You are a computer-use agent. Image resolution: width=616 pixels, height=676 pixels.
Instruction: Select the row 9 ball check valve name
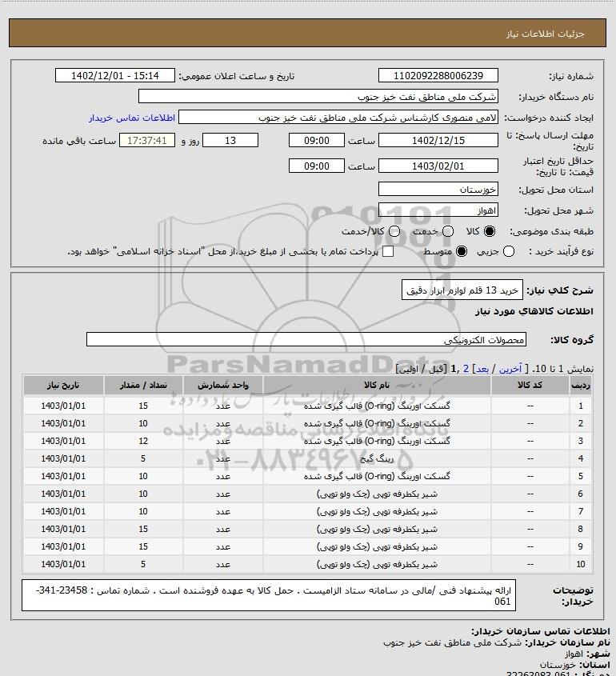377,546
